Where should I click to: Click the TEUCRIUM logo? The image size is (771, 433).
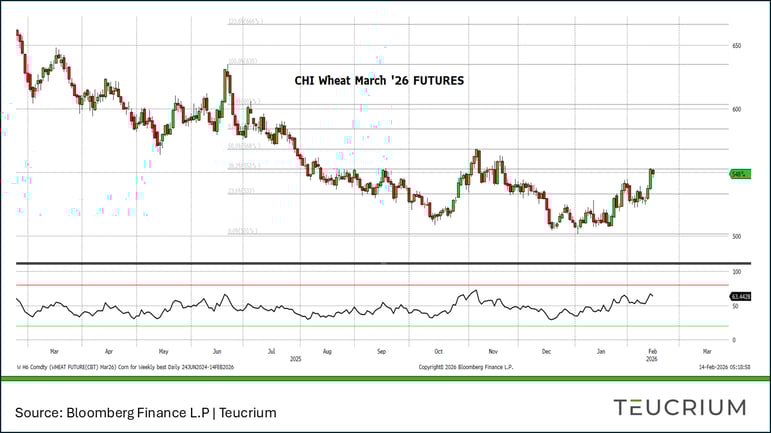tap(679, 407)
